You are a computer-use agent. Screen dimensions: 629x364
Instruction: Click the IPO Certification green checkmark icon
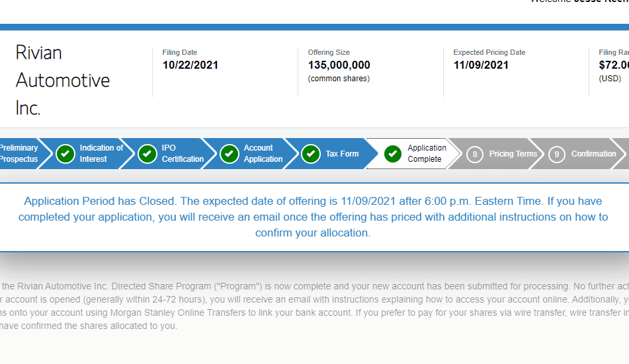147,154
